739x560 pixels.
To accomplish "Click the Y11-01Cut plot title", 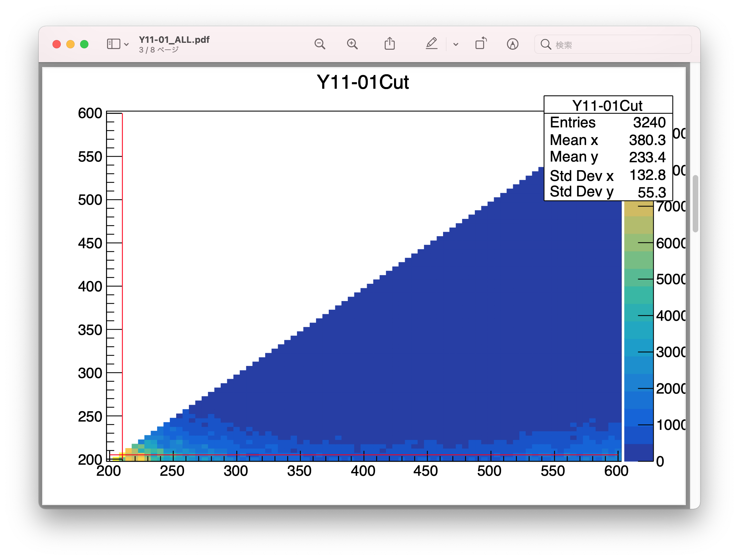I will (x=363, y=83).
